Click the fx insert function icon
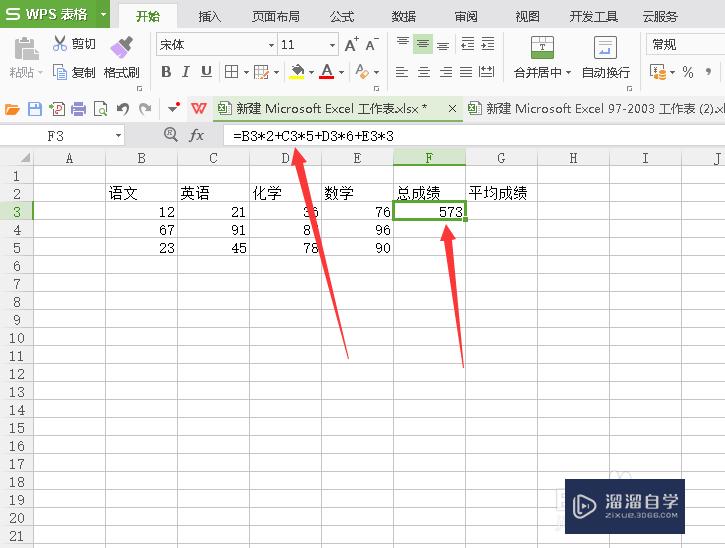Viewport: 725px width, 548px height. click(197, 135)
